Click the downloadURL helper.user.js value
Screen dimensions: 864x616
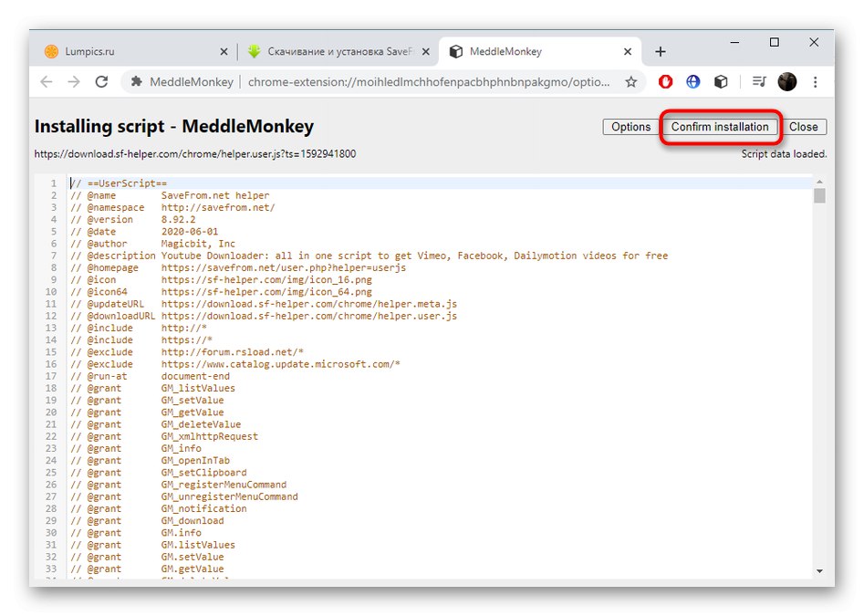308,317
